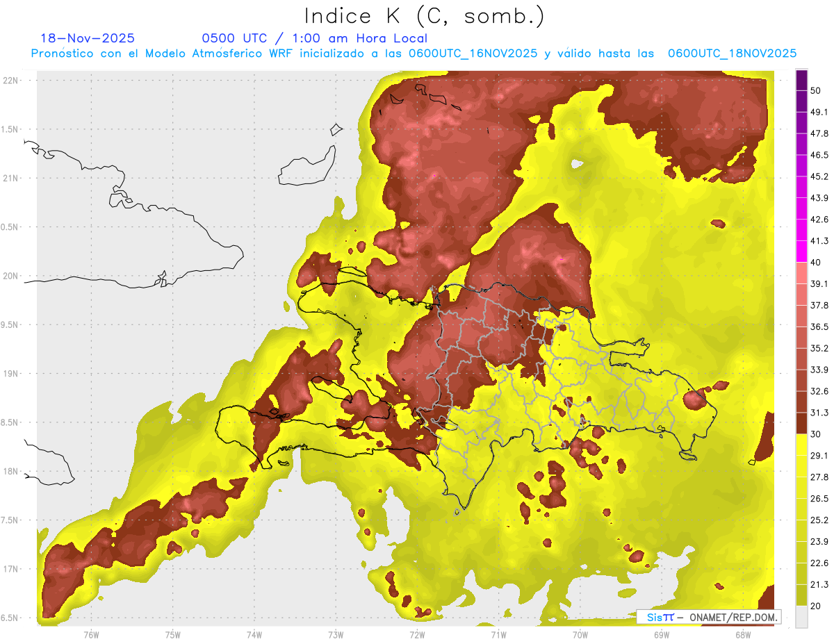The width and height of the screenshot is (834, 644).
Task: Click the "17N" latitude label
Action: [x=11, y=569]
